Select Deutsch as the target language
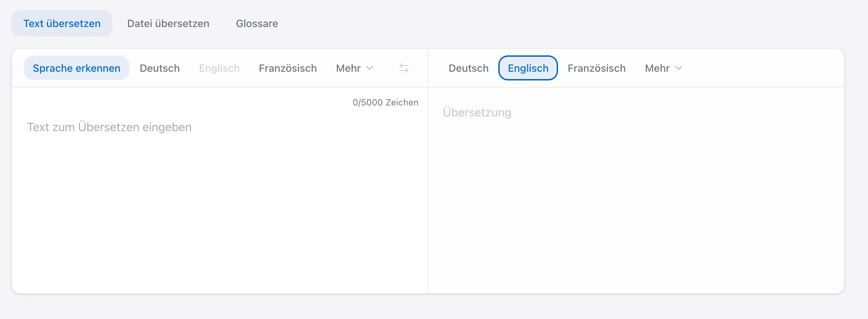 coord(468,68)
